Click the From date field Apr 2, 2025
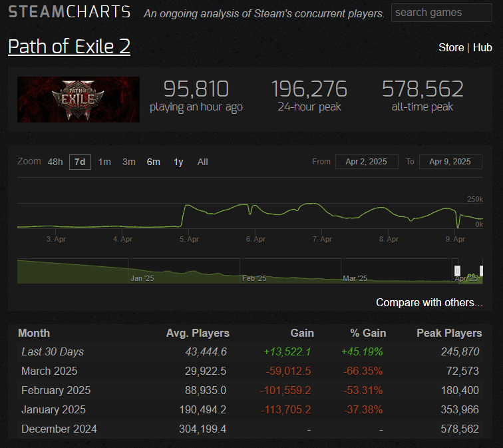This screenshot has height=448, width=503. [x=367, y=161]
